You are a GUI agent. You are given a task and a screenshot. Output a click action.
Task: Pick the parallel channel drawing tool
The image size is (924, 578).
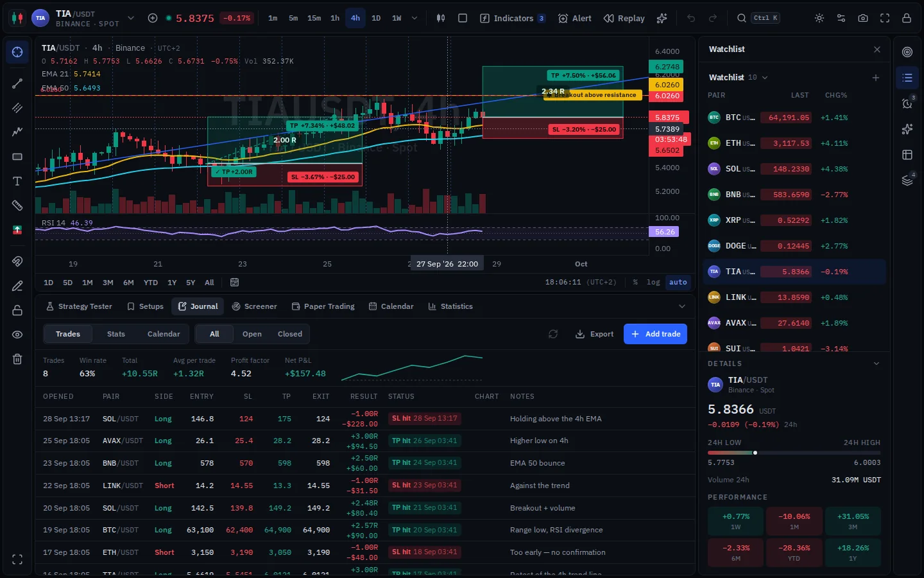(17, 108)
